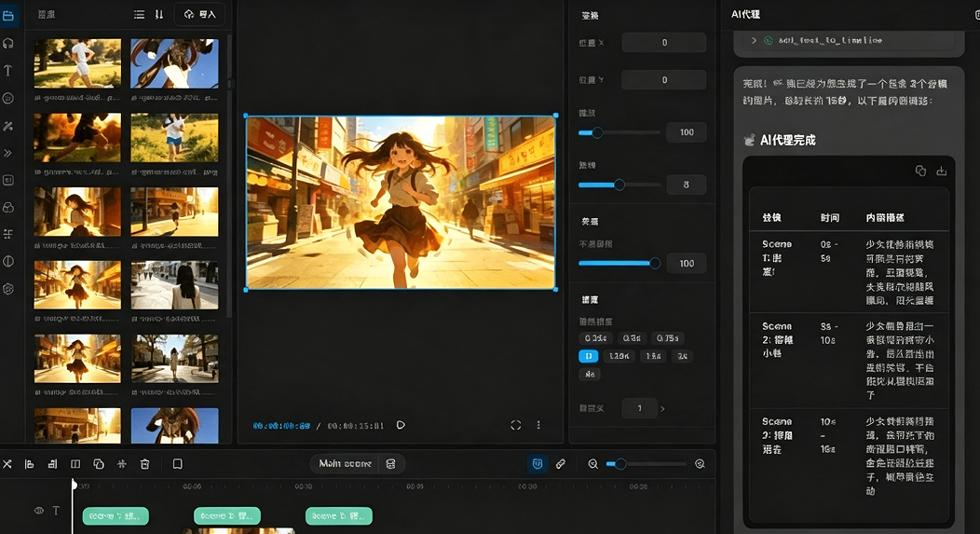This screenshot has width=980, height=534.
Task: Select the 2x speed preset button
Action: click(x=682, y=356)
